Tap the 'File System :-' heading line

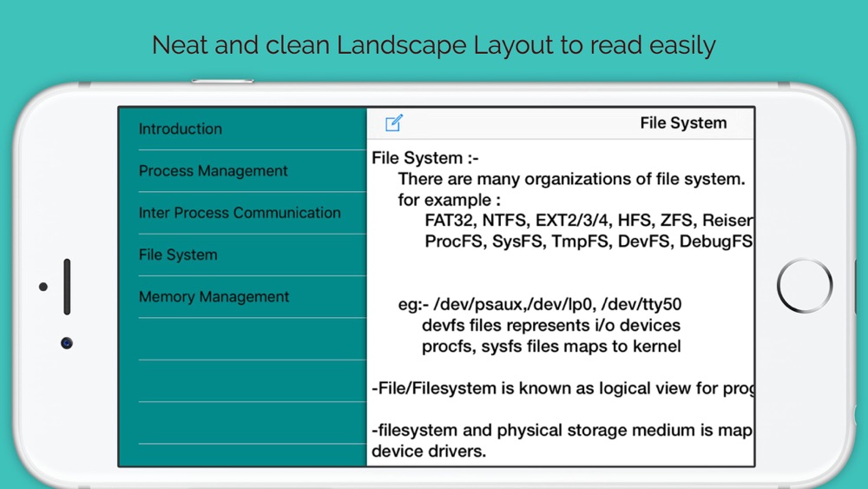point(425,158)
